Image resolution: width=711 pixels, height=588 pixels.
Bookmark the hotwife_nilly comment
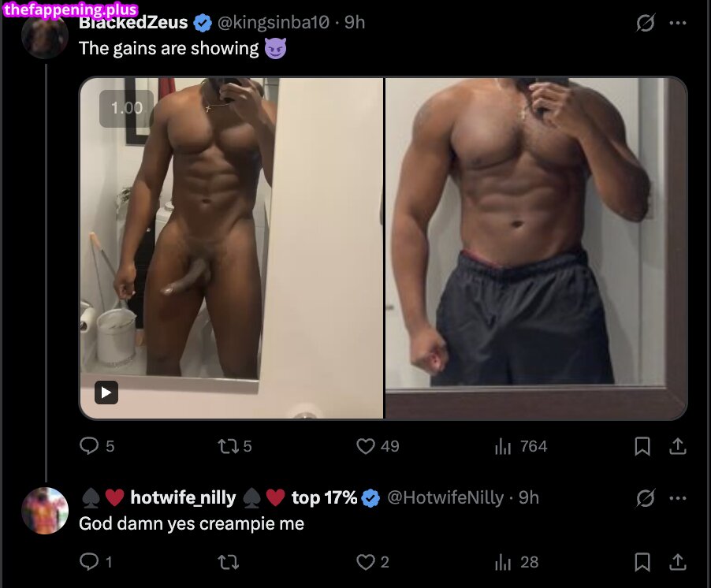coord(642,562)
